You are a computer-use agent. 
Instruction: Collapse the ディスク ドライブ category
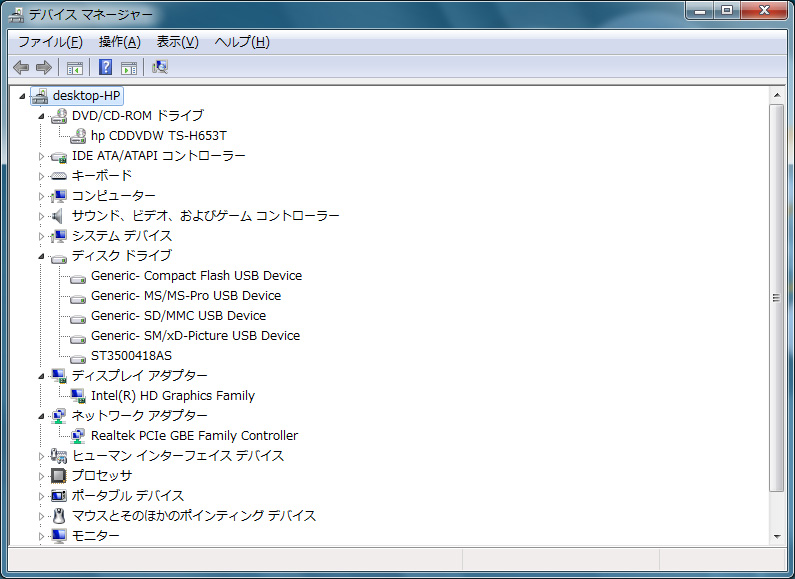pyautogui.click(x=42, y=256)
